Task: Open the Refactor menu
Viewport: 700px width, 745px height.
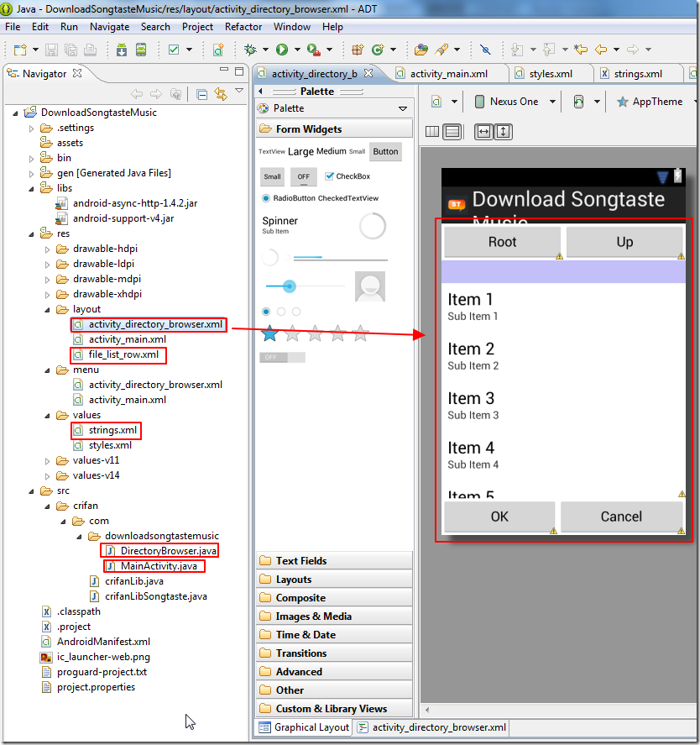Action: coord(243,27)
